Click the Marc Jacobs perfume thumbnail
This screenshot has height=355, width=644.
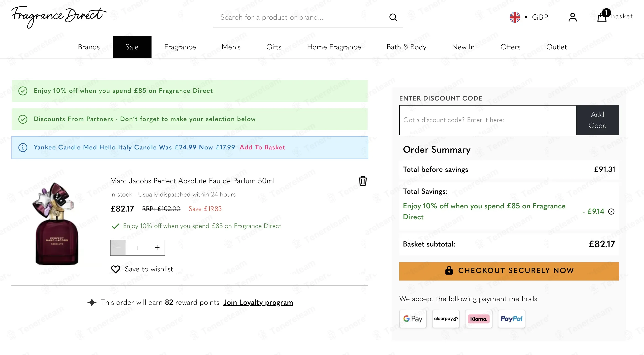pos(56,224)
